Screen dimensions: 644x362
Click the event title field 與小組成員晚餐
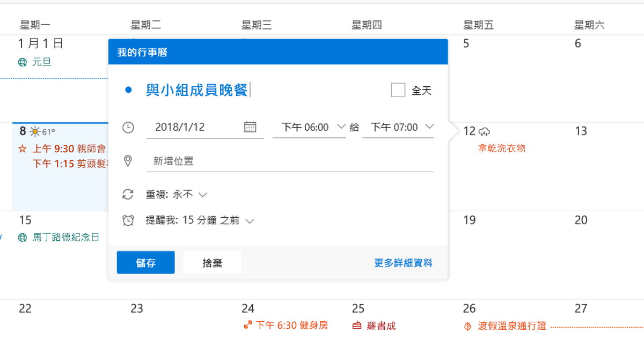pos(197,90)
